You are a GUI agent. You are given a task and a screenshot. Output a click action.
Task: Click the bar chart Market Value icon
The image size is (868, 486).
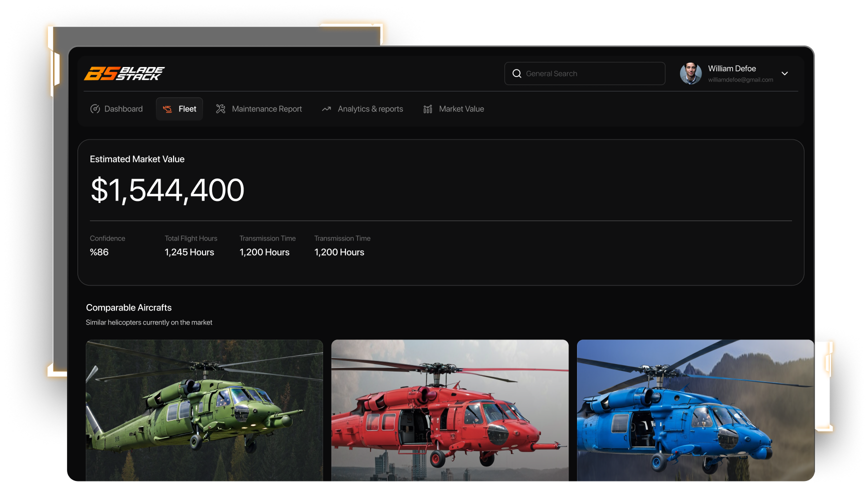point(427,109)
